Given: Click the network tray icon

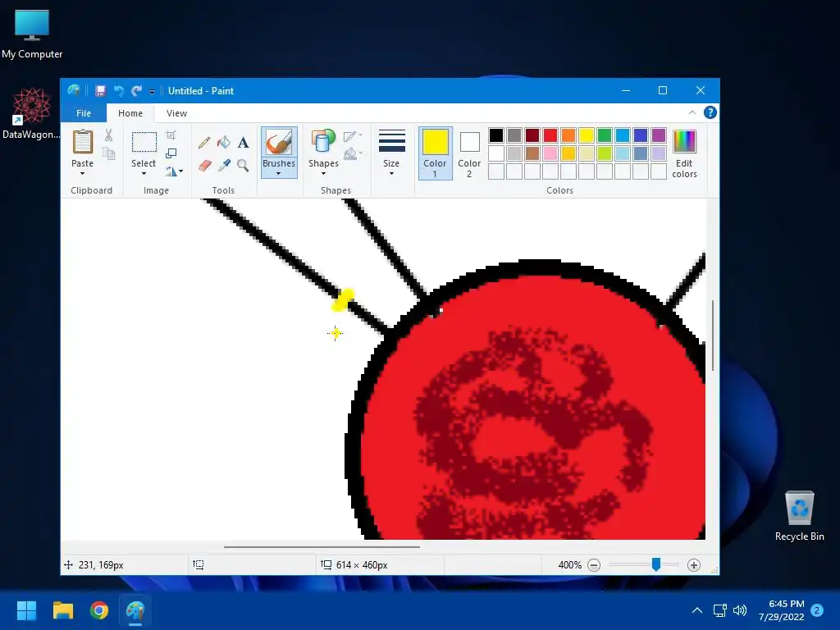Looking at the screenshot, I should click(x=720, y=610).
